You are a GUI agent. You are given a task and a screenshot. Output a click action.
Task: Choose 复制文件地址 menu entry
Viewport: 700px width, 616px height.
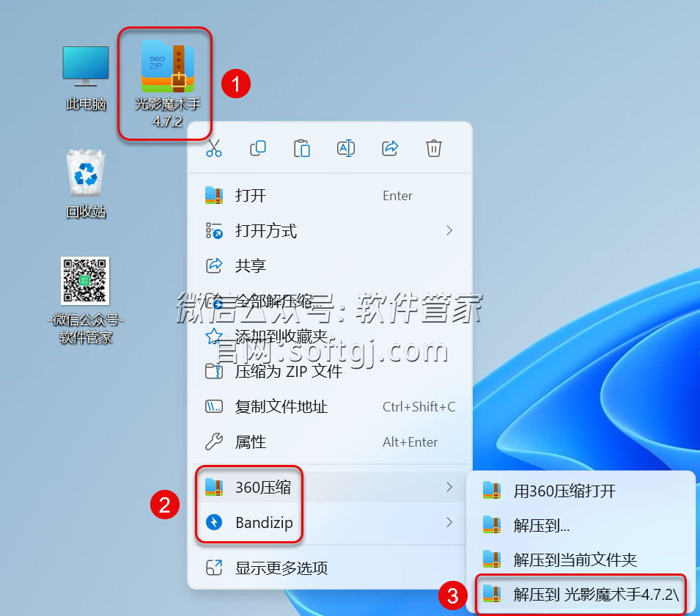coord(330,406)
